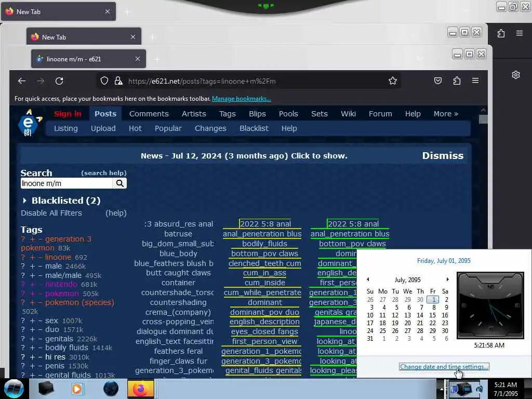This screenshot has width=532, height=399.
Task: Go to next month in calendar
Action: click(447, 280)
